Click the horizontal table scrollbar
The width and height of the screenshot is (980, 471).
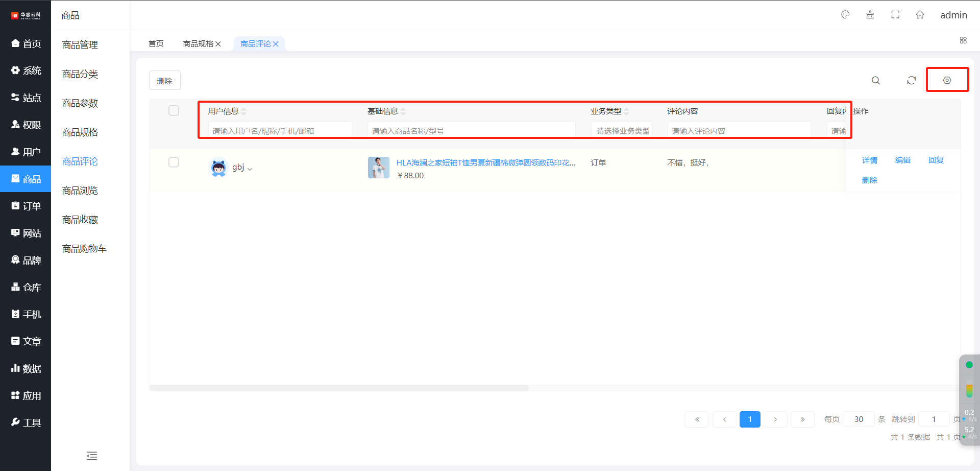tap(339, 388)
